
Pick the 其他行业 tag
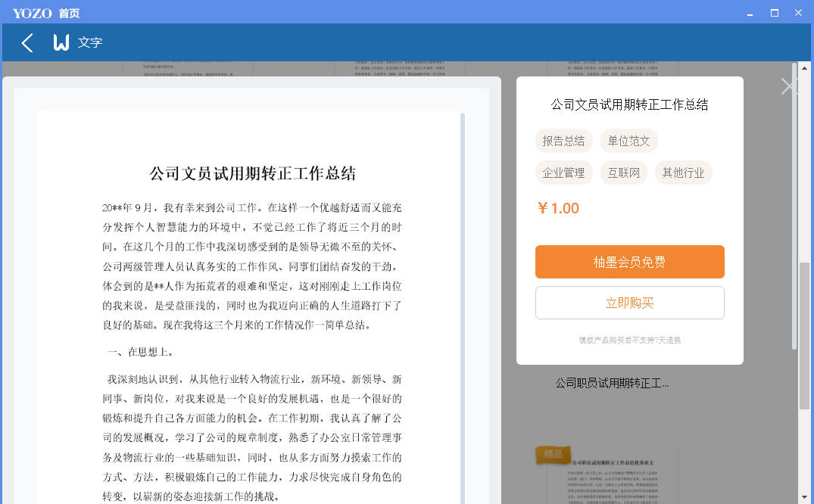[683, 173]
